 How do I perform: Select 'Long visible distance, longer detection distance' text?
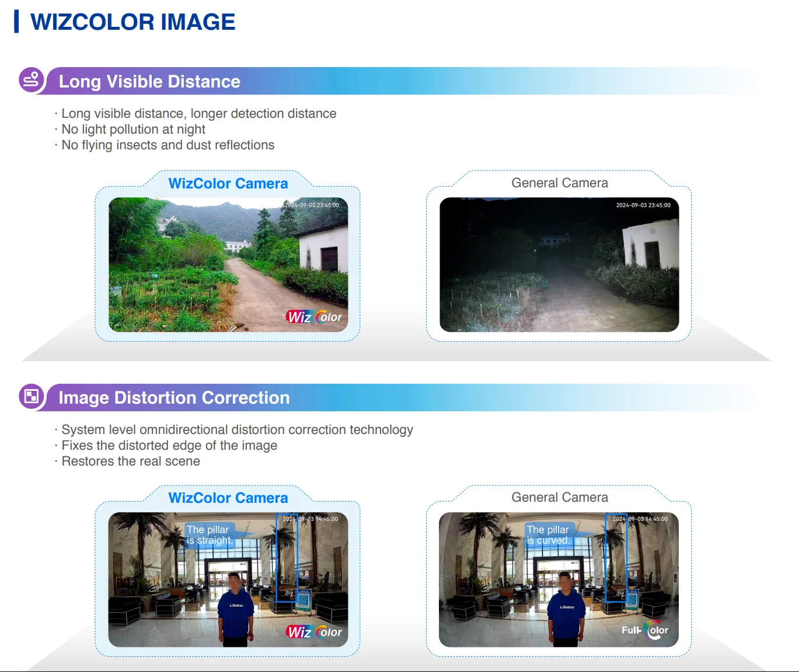[199, 114]
